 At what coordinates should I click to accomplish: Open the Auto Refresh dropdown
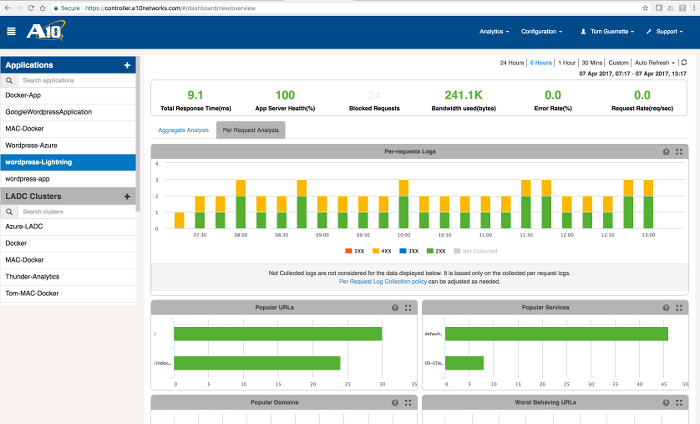[654, 63]
